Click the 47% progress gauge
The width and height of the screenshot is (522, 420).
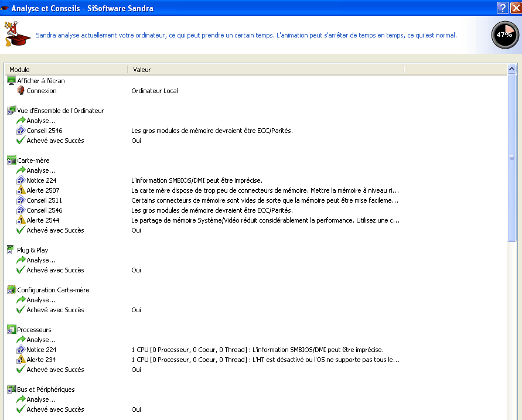(505, 35)
